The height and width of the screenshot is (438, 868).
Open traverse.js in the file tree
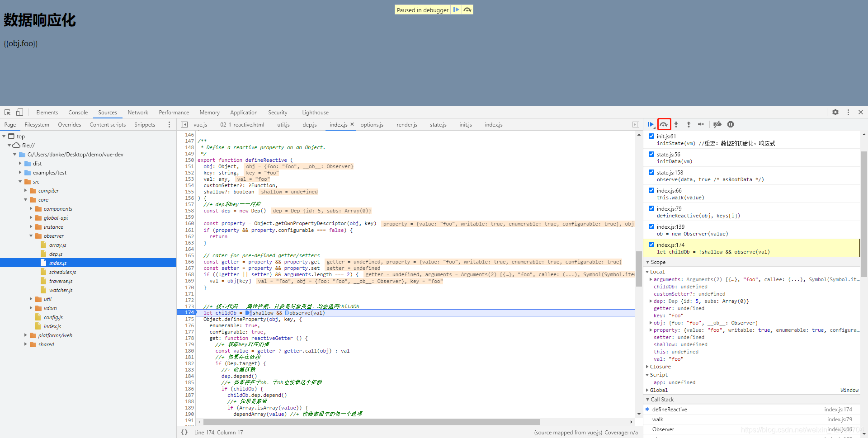[61, 281]
